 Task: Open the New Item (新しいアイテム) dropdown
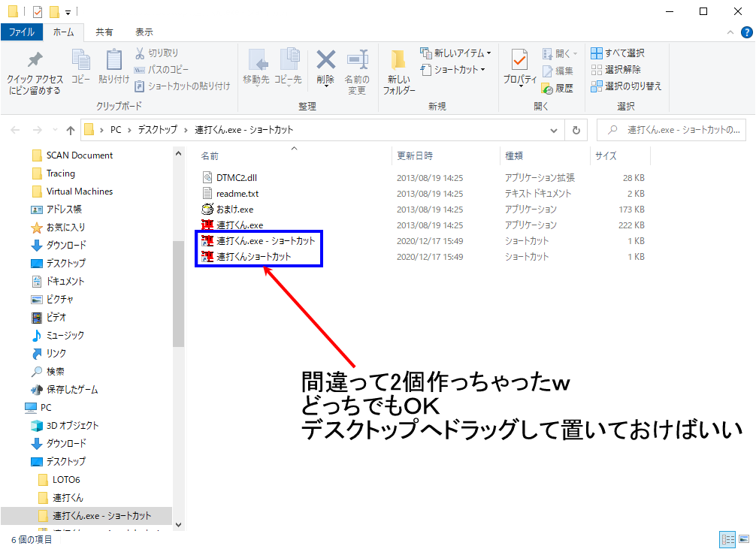[x=456, y=53]
